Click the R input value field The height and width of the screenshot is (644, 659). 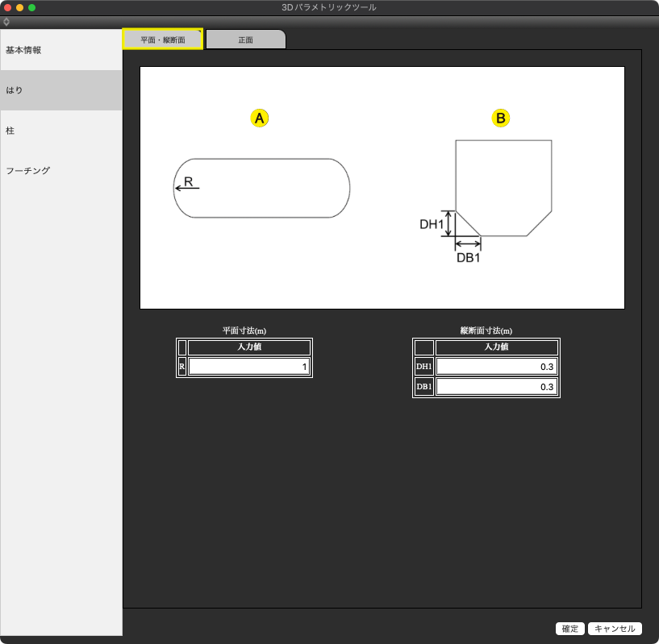(249, 366)
